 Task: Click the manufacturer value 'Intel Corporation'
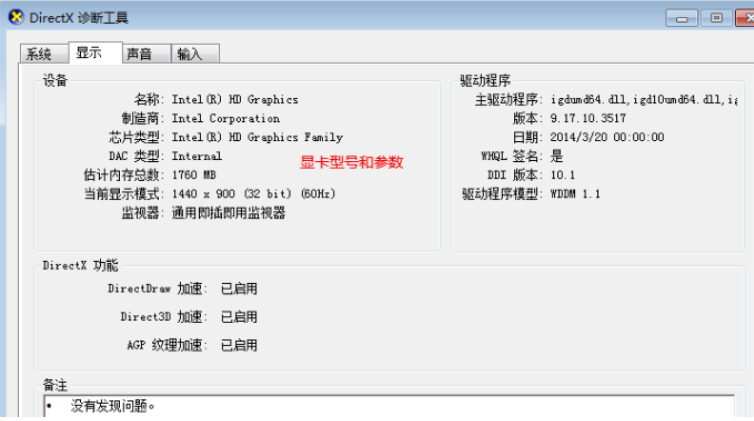pos(226,118)
